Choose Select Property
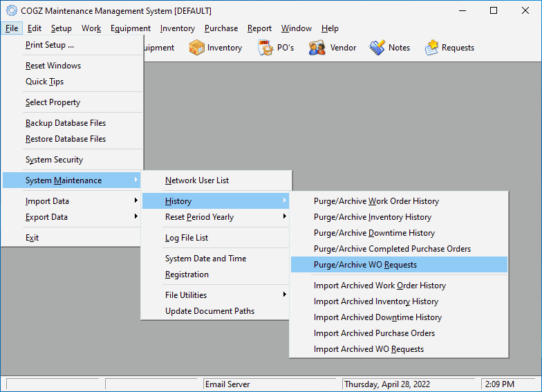542x392 pixels. point(72,102)
